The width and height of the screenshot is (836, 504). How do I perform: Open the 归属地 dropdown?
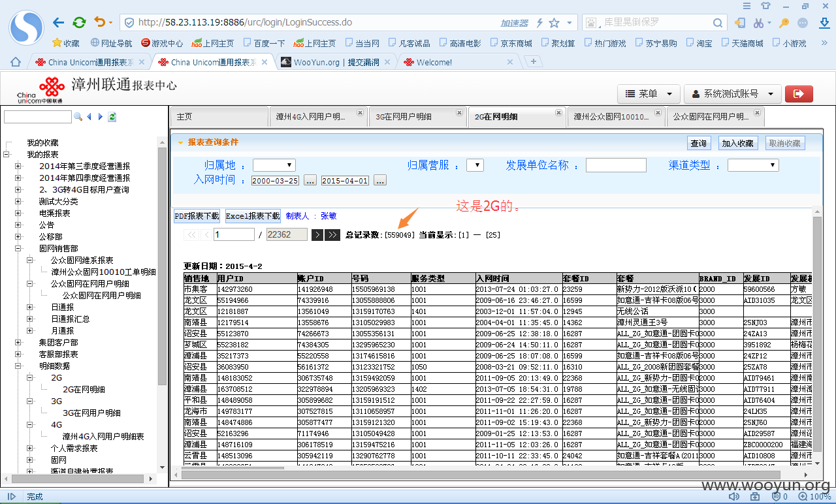[274, 165]
